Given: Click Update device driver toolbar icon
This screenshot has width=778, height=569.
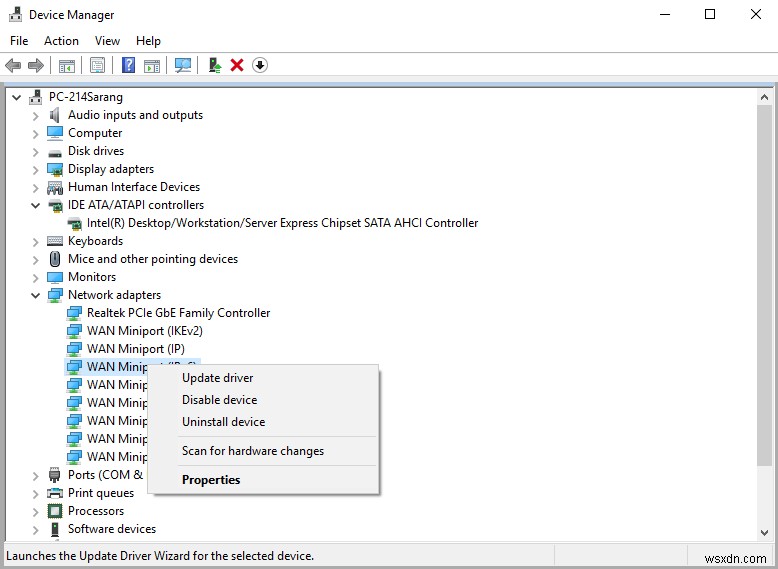Looking at the screenshot, I should pyautogui.click(x=214, y=65).
